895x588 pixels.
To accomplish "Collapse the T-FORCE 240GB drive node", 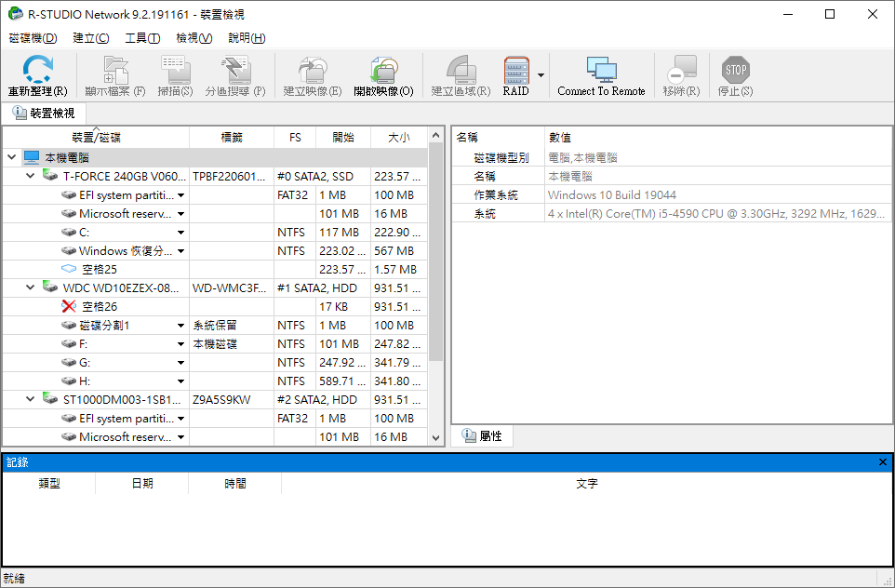I will click(x=31, y=176).
